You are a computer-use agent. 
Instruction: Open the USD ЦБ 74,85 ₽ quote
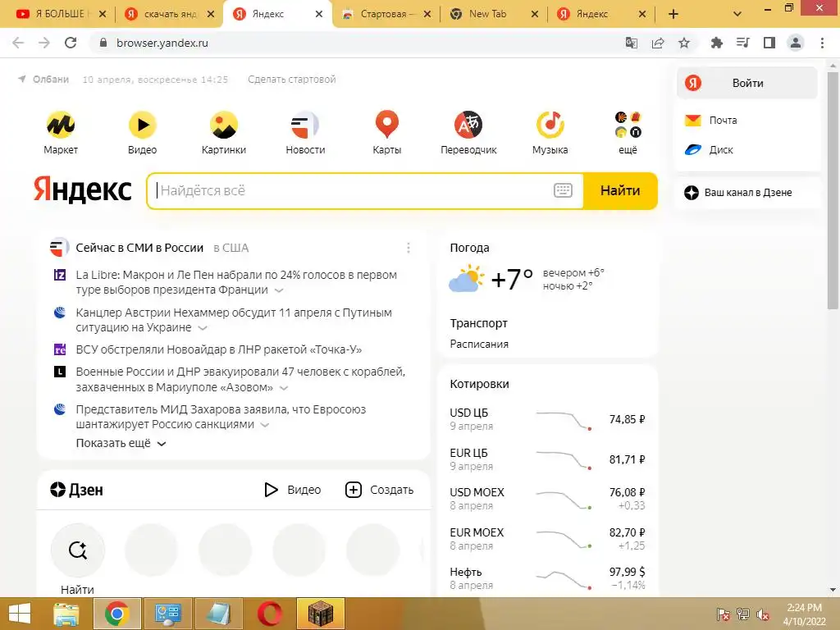click(x=547, y=419)
